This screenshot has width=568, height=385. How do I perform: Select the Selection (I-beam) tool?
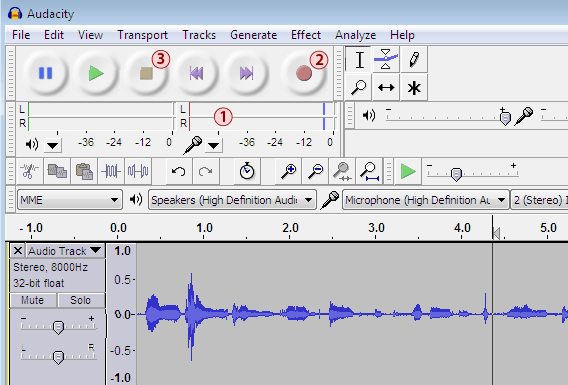coord(359,59)
